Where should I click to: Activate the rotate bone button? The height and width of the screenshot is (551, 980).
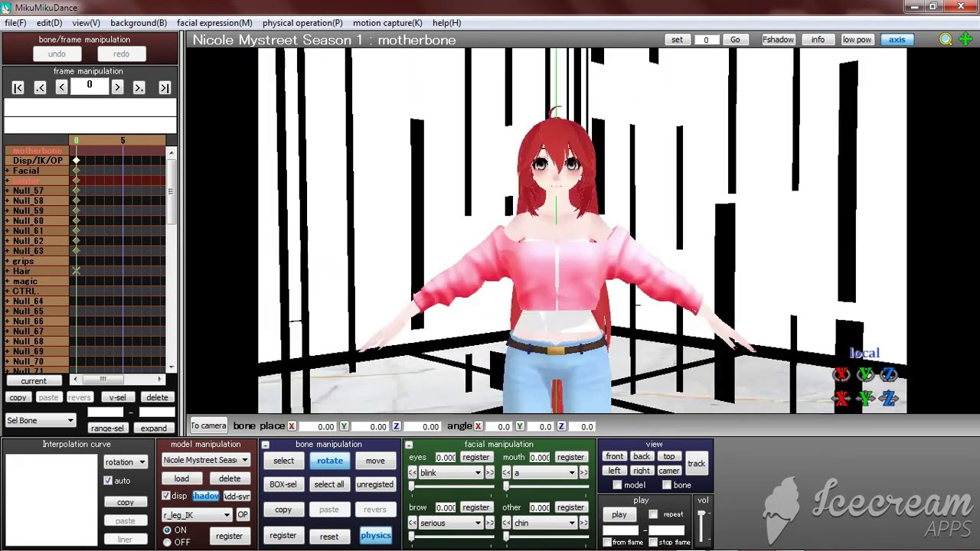[x=330, y=461]
